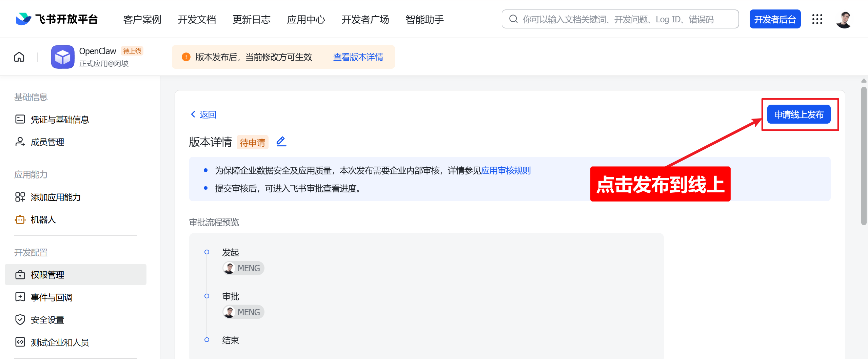Open 权限管理 with the lock icon
This screenshot has height=359, width=868.
pyautogui.click(x=47, y=275)
